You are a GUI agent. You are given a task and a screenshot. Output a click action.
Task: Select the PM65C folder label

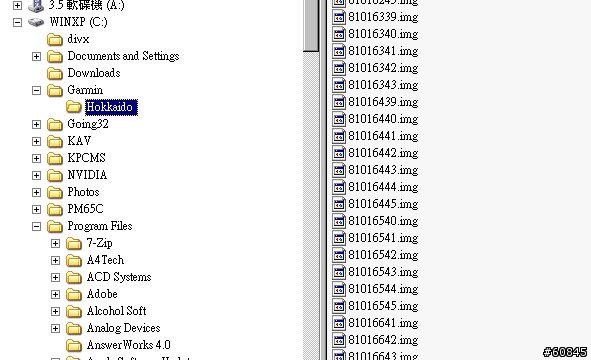tap(85, 209)
